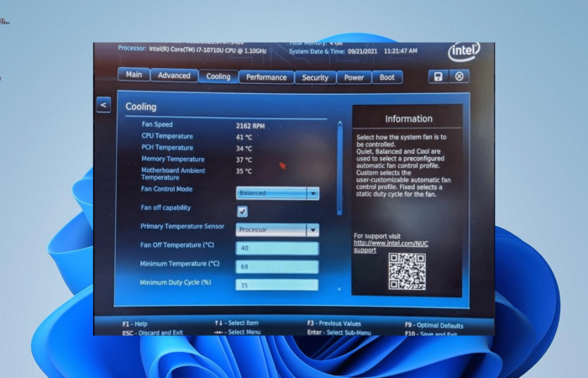This screenshot has width=588, height=378.
Task: Open the Primary Temperature Sensor dropdown
Action: pyautogui.click(x=277, y=230)
